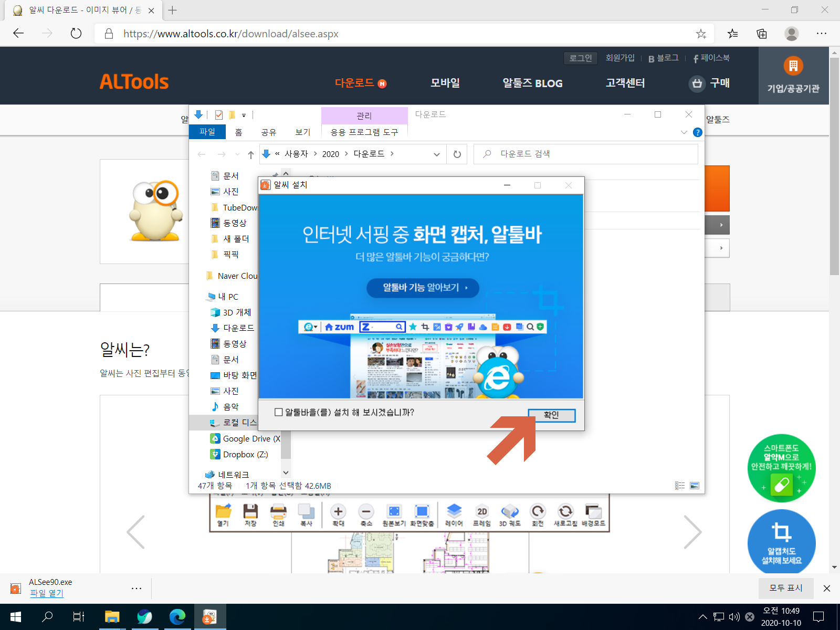840x630 pixels.
Task: Click Explorer refresh button
Action: pos(457,154)
